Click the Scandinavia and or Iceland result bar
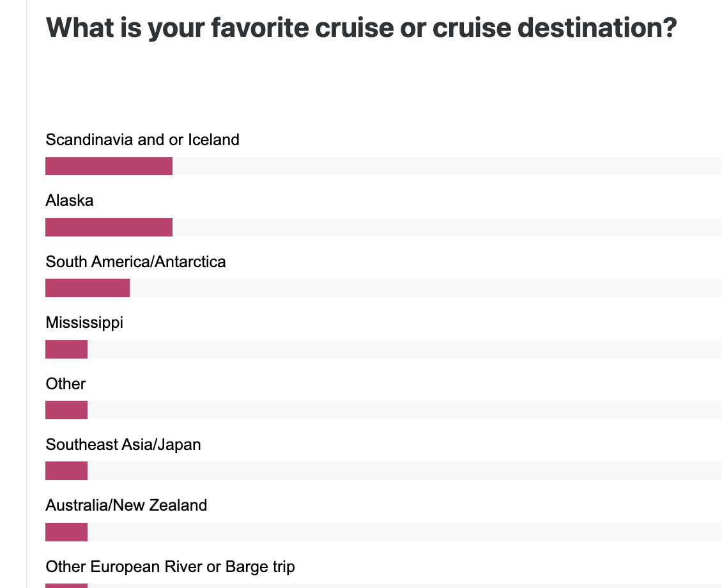Viewport: 722px width, 588px height. click(109, 166)
